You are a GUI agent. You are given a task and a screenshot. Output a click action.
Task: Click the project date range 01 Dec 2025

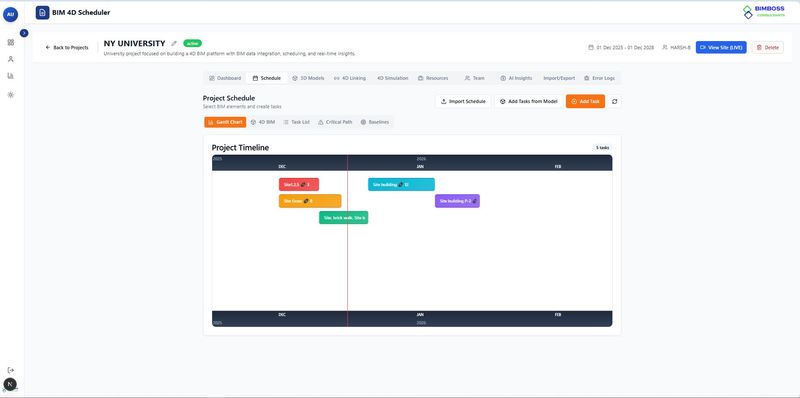point(621,47)
